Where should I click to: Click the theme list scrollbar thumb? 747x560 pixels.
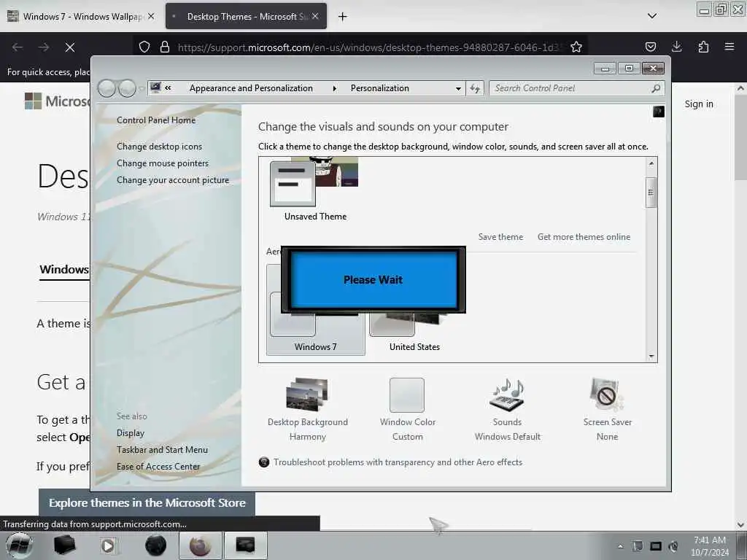pos(651,192)
